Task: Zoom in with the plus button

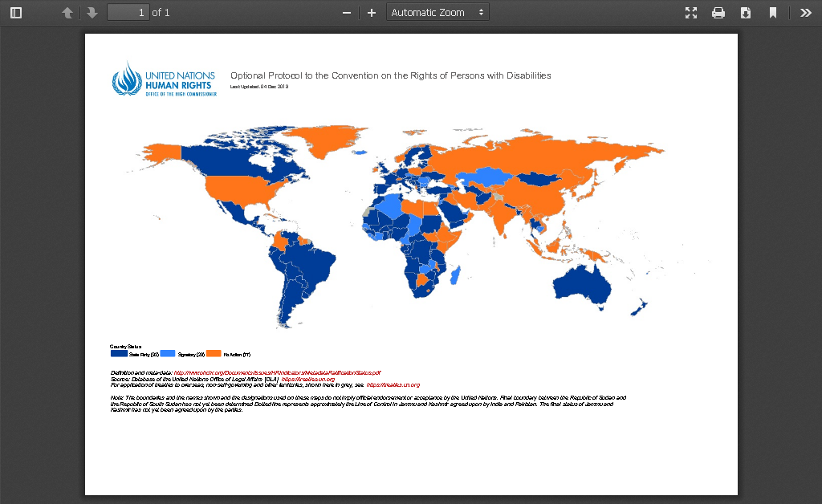Action: pyautogui.click(x=372, y=13)
